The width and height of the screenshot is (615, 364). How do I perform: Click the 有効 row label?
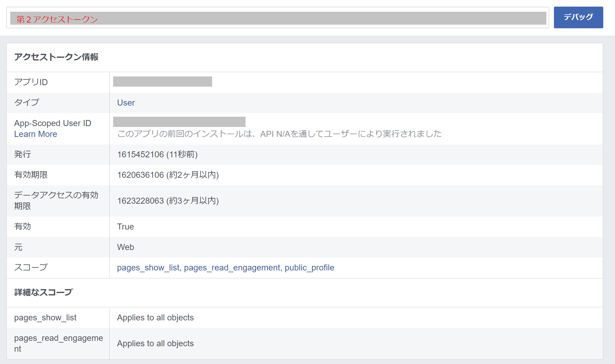23,227
